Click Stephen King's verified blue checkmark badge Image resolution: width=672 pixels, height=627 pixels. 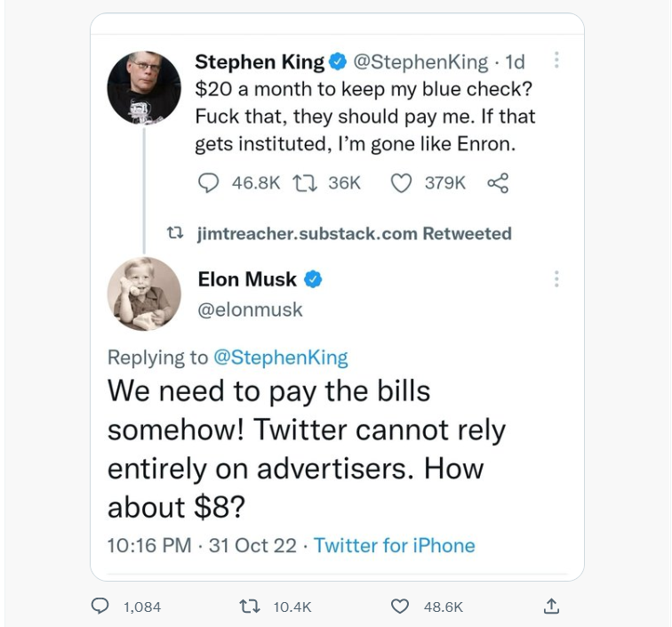[x=338, y=61]
